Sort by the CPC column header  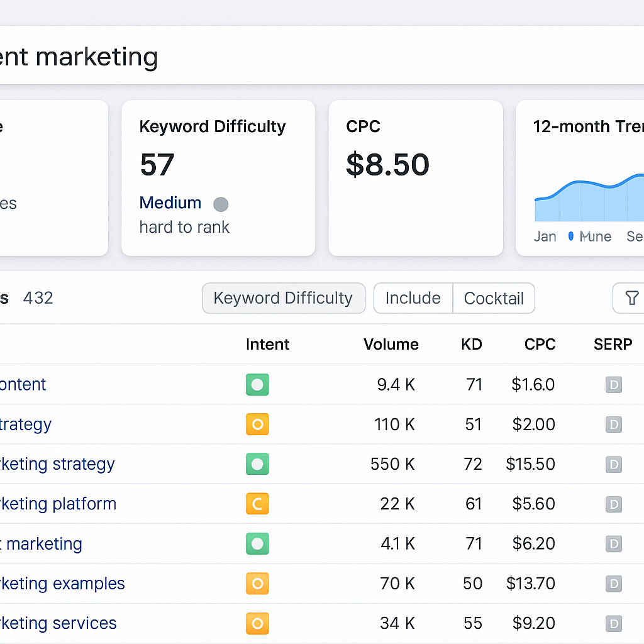tap(540, 345)
